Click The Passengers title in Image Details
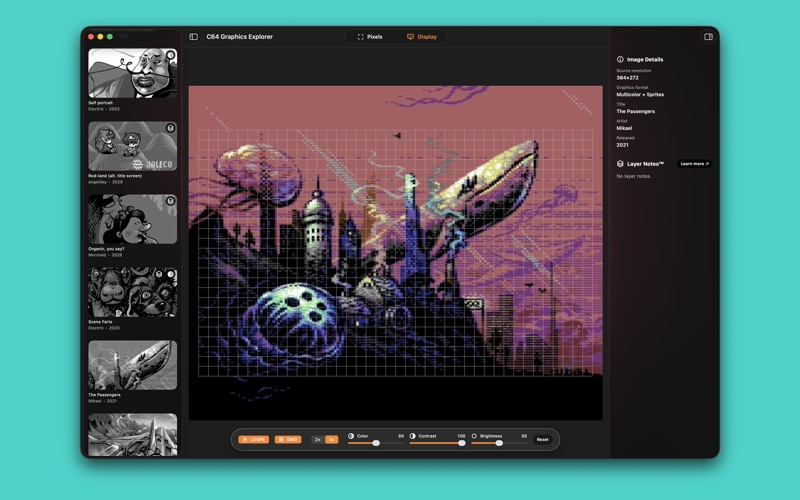Viewport: 800px width, 500px height. point(635,111)
